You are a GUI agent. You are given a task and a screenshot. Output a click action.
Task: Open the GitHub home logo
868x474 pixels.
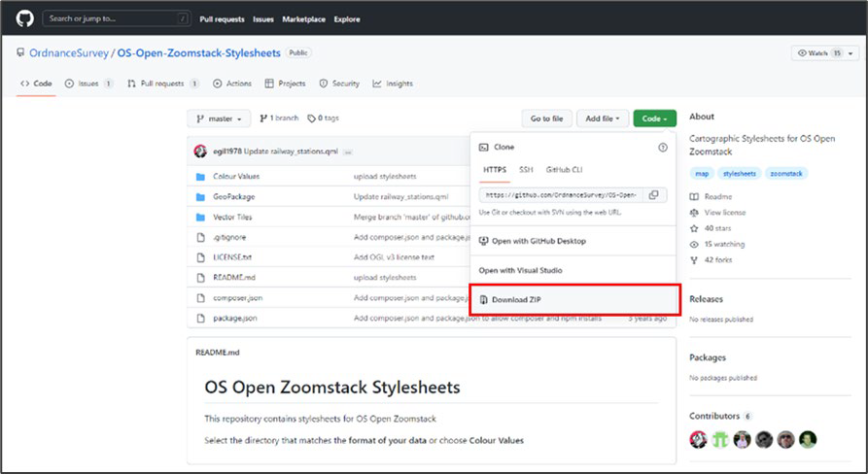point(25,18)
